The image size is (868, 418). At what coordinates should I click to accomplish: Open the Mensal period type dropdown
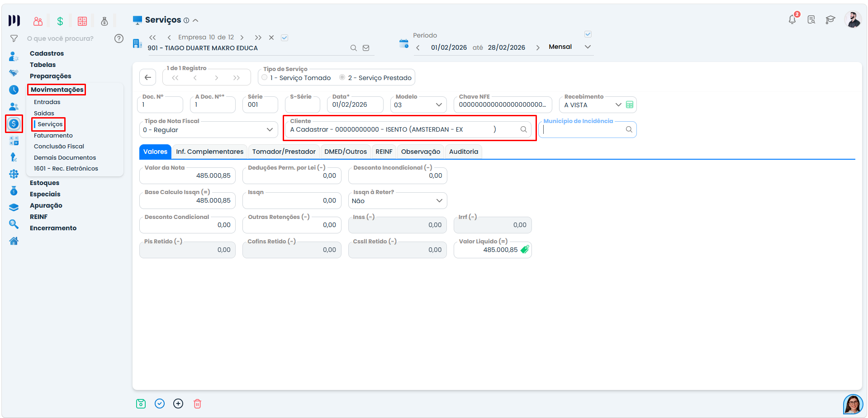[570, 47]
